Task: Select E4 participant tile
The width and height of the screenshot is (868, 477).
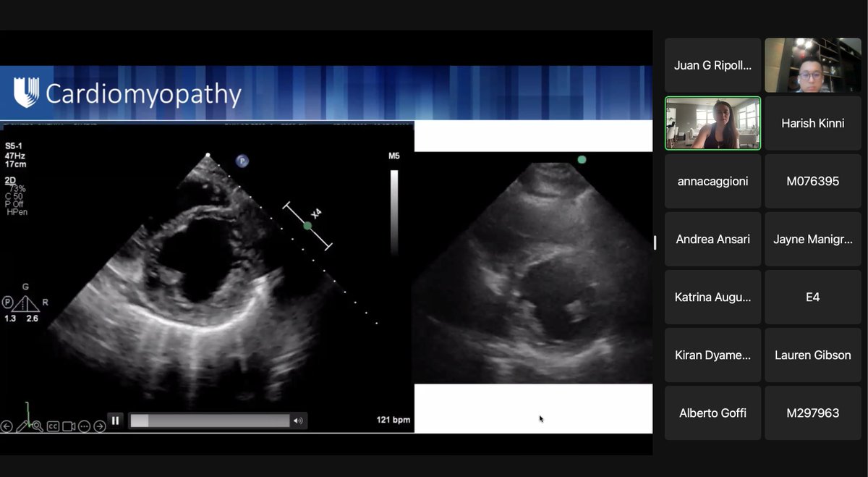Action: (813, 297)
